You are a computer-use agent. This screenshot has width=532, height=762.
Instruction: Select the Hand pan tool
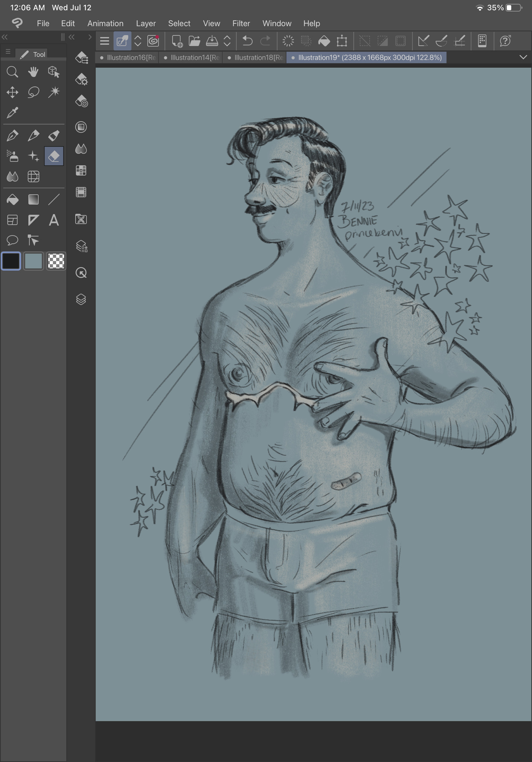pyautogui.click(x=33, y=72)
